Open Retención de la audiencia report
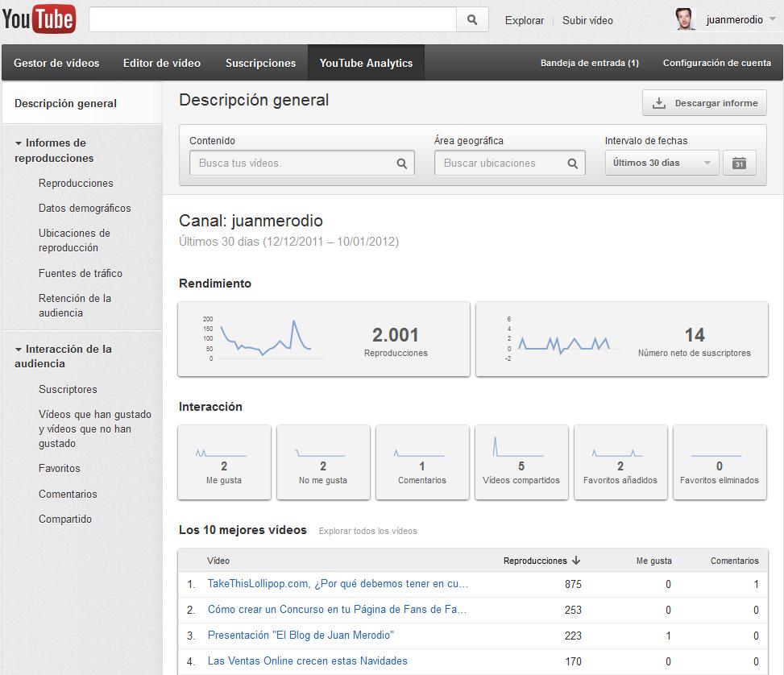Screen dimensions: 784x675 coord(75,305)
